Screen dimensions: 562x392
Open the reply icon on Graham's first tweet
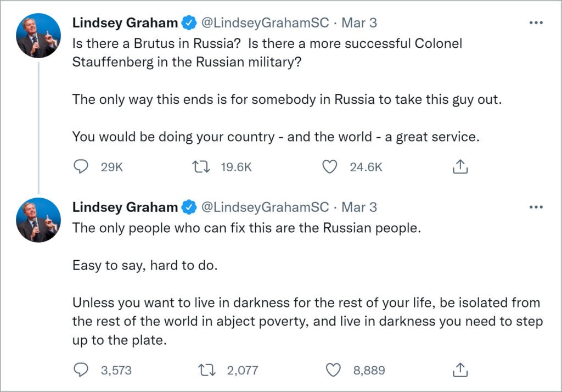pos(81,167)
